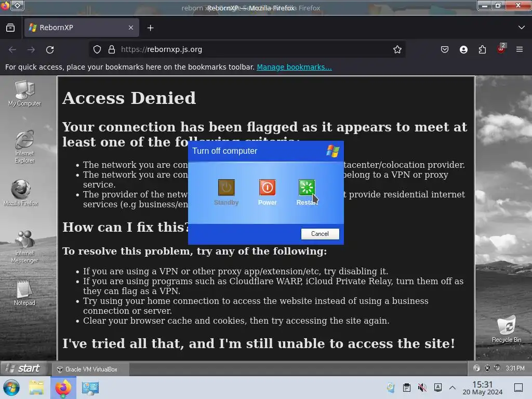
Task: Click the XP tray volume icon beside the clock
Action: click(x=497, y=368)
